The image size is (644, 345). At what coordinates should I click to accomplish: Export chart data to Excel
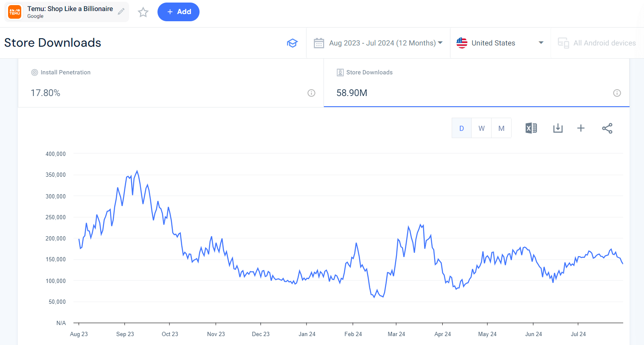[531, 128]
